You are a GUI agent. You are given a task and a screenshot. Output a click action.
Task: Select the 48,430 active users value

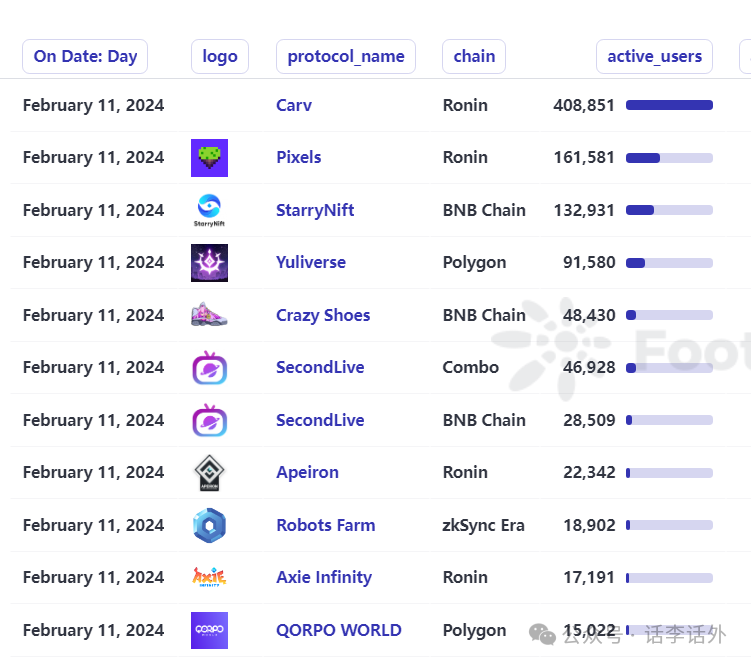[x=589, y=315]
